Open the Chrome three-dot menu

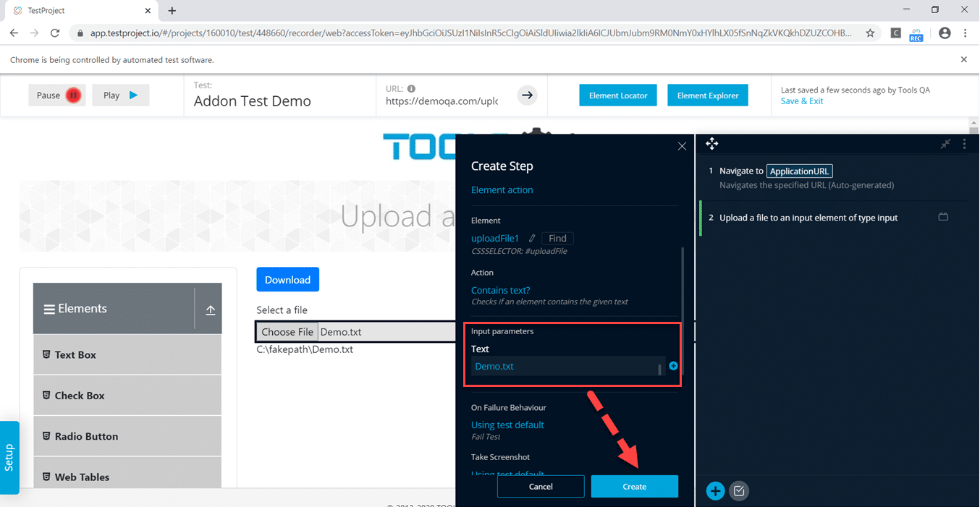pyautogui.click(x=966, y=33)
